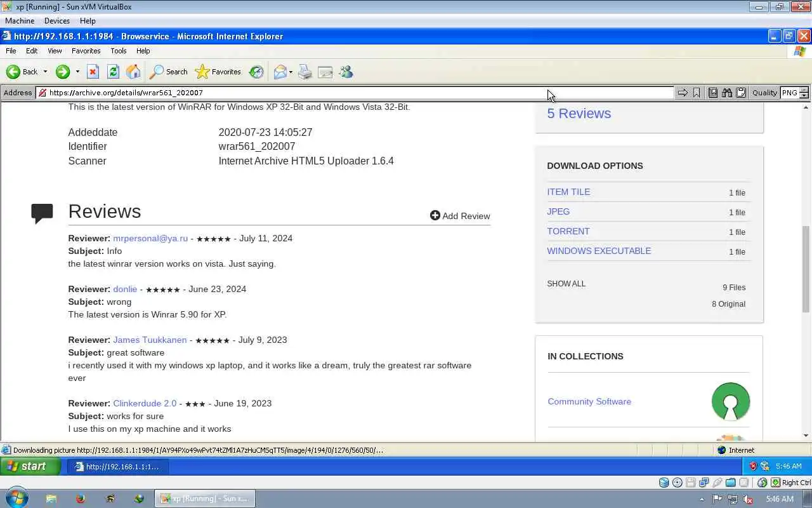Open the Back history dropdown arrow
Screen dimensions: 812x508
[x=45, y=72]
